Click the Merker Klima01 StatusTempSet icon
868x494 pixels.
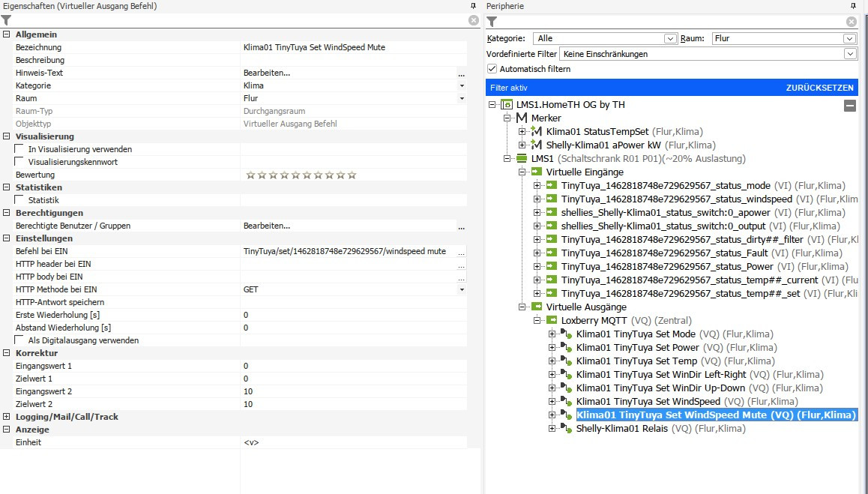tap(536, 132)
